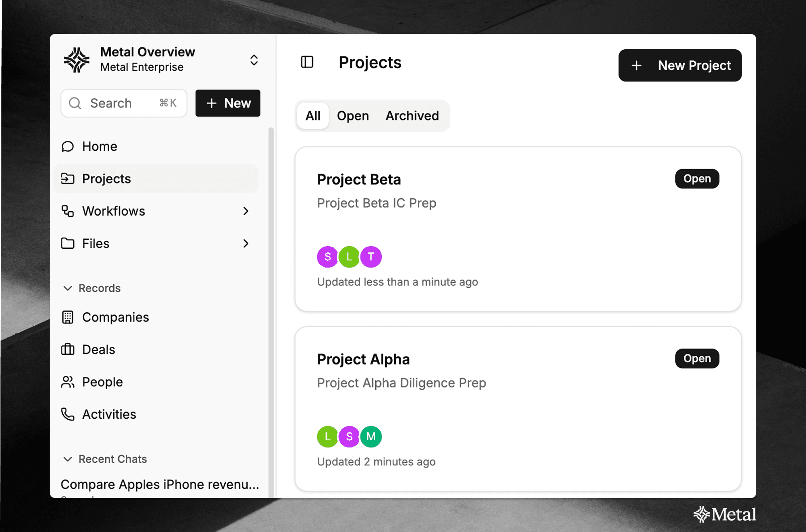Open Deals records

pos(156,349)
